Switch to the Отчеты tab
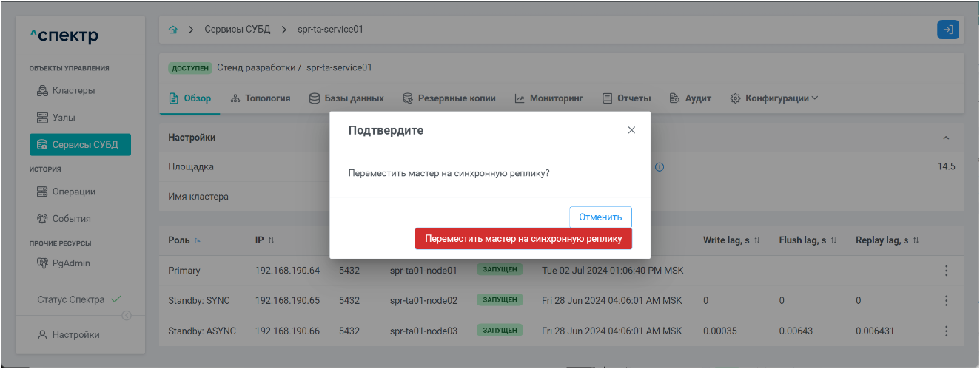The image size is (980, 369). coord(626,98)
